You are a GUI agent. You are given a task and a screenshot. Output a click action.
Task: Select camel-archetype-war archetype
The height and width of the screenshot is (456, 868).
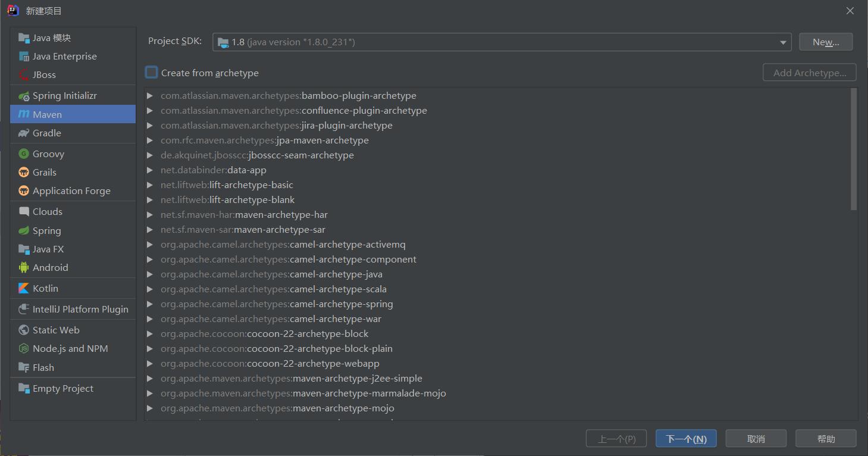tap(497, 319)
